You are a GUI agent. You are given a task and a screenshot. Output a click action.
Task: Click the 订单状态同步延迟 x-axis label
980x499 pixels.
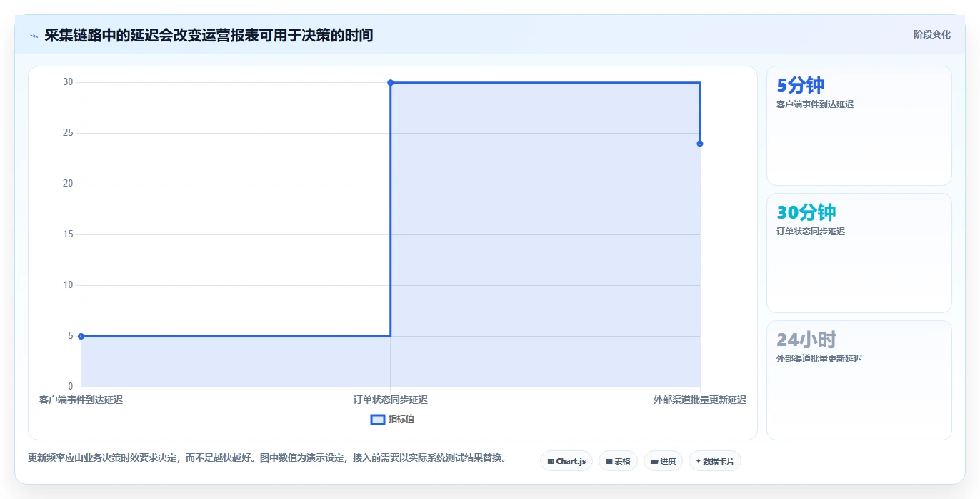click(391, 400)
